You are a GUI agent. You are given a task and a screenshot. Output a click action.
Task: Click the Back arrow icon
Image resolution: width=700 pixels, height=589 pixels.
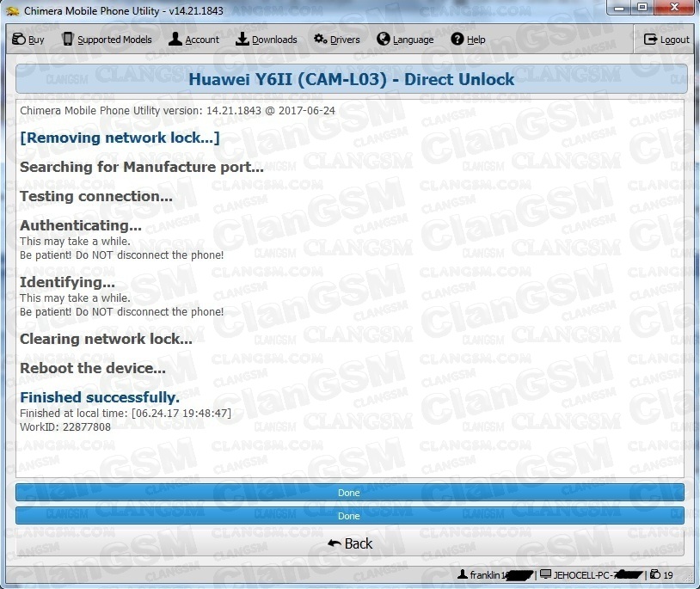[334, 543]
